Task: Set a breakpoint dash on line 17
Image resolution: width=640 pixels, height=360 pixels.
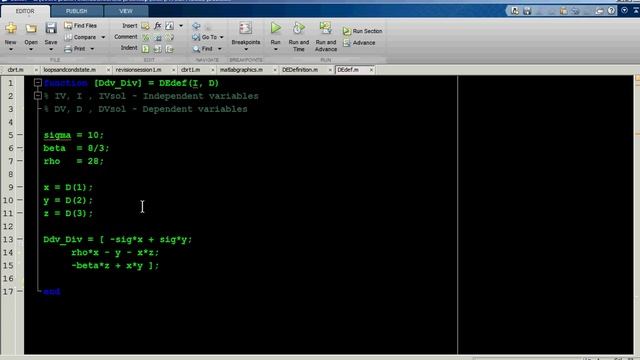Action: (x=20, y=291)
